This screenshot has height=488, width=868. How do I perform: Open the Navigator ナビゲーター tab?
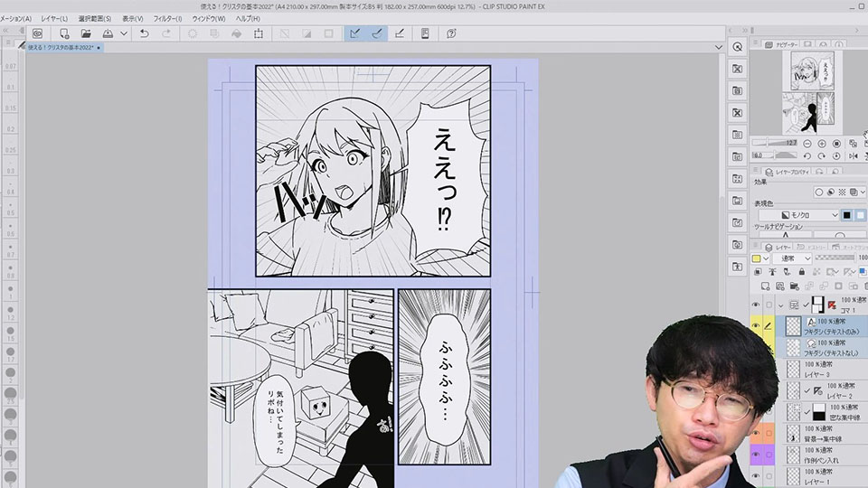coord(781,44)
